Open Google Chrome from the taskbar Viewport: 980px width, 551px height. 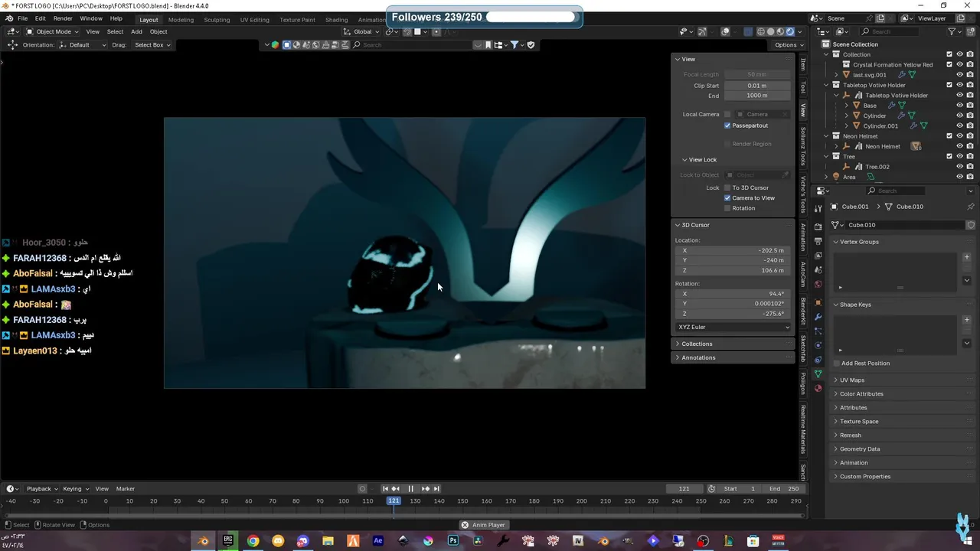253,541
